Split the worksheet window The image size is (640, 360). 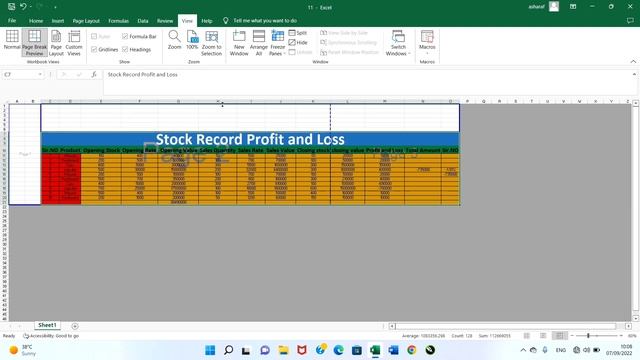click(x=298, y=33)
